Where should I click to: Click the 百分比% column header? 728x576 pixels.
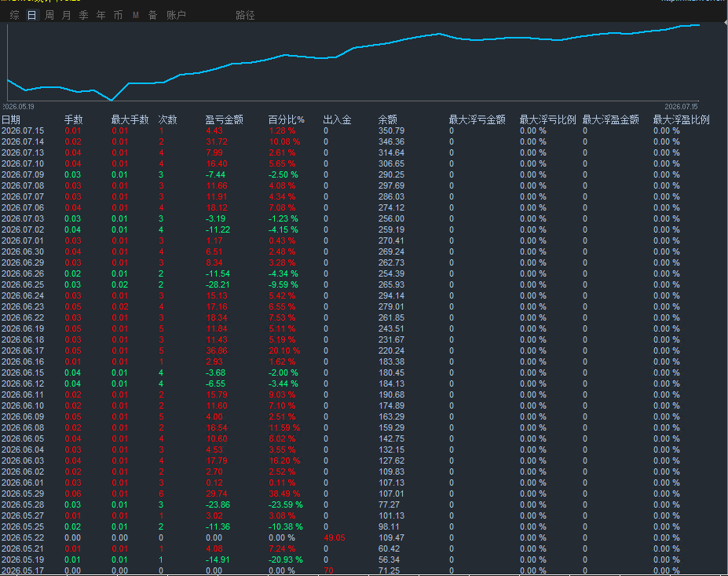(x=287, y=120)
